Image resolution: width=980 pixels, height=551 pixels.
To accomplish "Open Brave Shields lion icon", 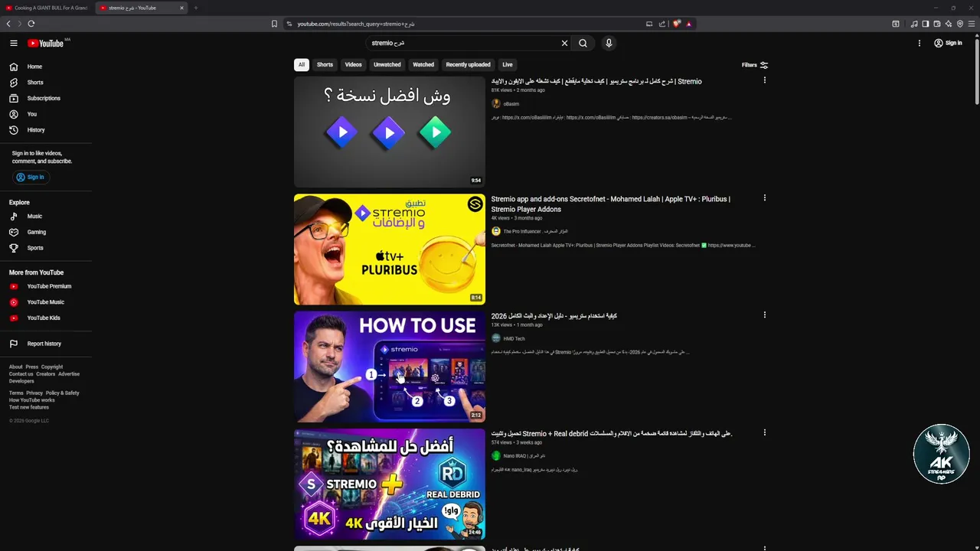I will pyautogui.click(x=676, y=24).
